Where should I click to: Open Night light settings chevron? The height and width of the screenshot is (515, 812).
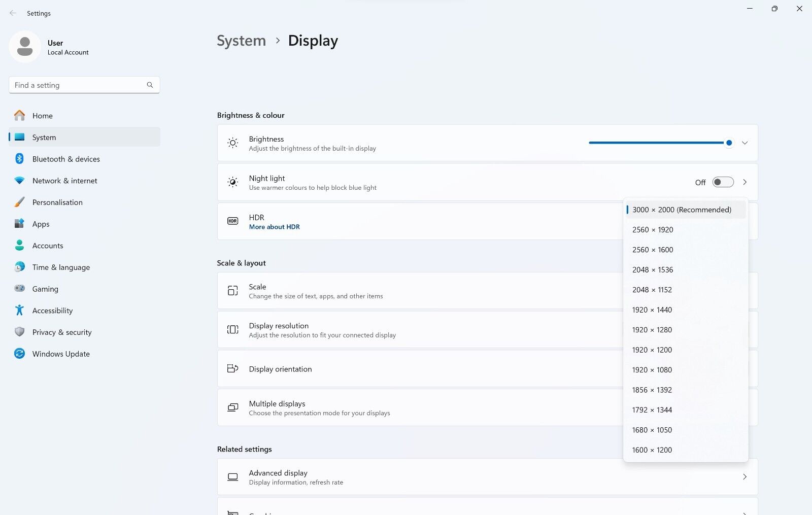pyautogui.click(x=745, y=182)
